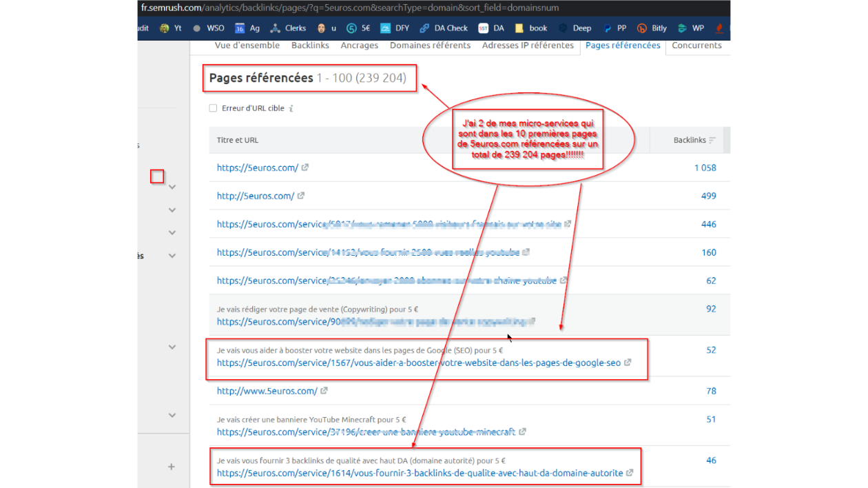Open the https://5euros.com/ link
The image size is (868, 488).
(258, 167)
